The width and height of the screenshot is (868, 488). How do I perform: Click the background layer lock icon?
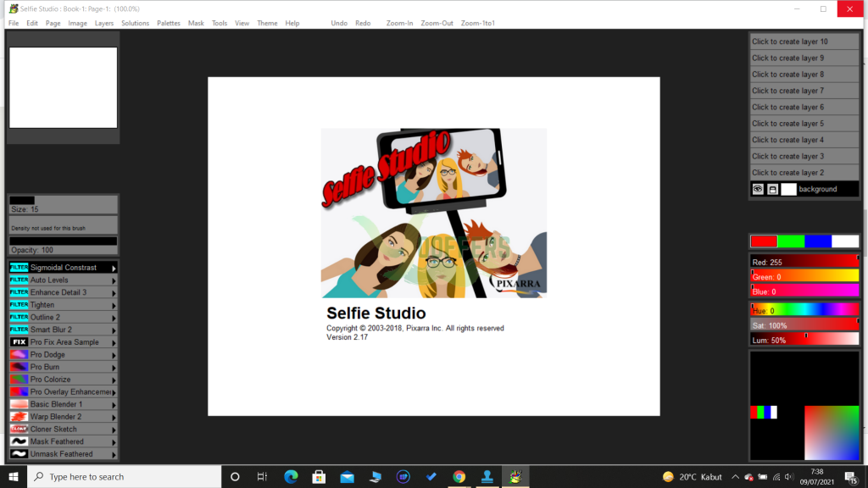pyautogui.click(x=773, y=189)
